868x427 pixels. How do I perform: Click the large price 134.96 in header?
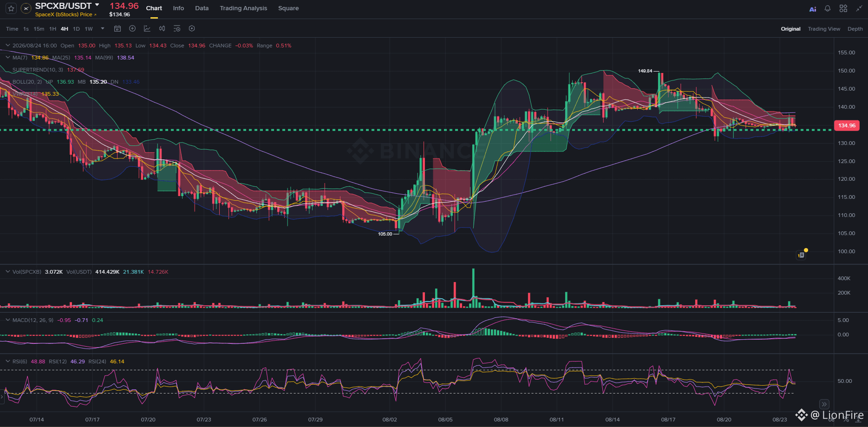point(124,6)
